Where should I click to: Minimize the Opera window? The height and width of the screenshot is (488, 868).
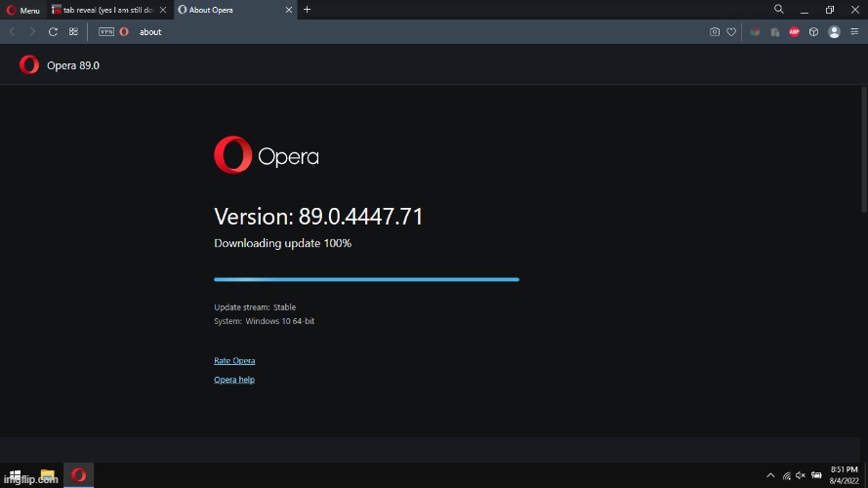805,10
